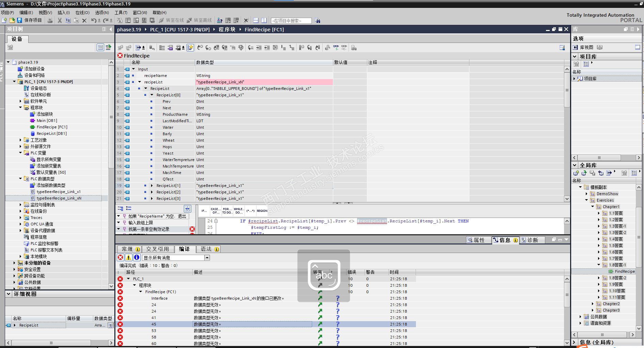Toggle the error messages filter button
This screenshot has width=644, height=348.
(120, 257)
